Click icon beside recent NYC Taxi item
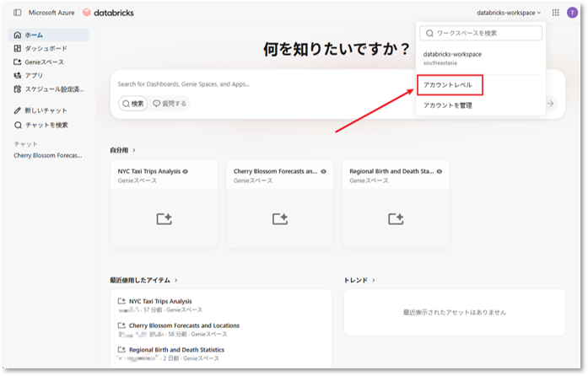588x376 pixels. [x=121, y=301]
